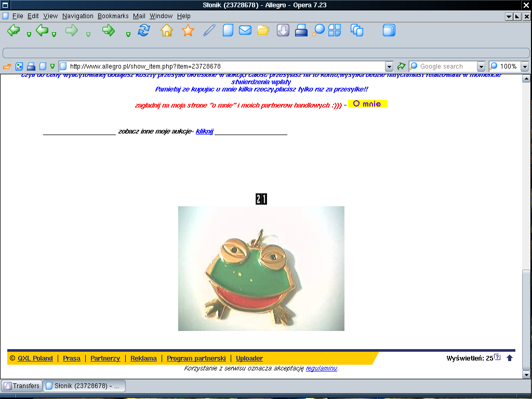Open the Navigation menu

(77, 16)
